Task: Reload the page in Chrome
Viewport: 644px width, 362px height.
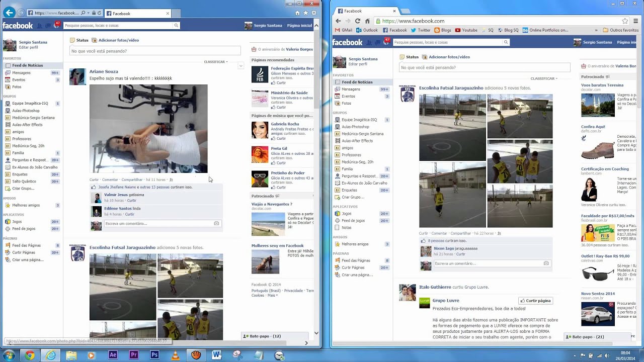Action: tap(358, 21)
